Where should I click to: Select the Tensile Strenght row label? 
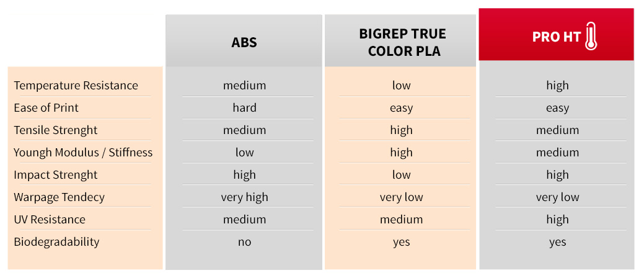point(56,130)
